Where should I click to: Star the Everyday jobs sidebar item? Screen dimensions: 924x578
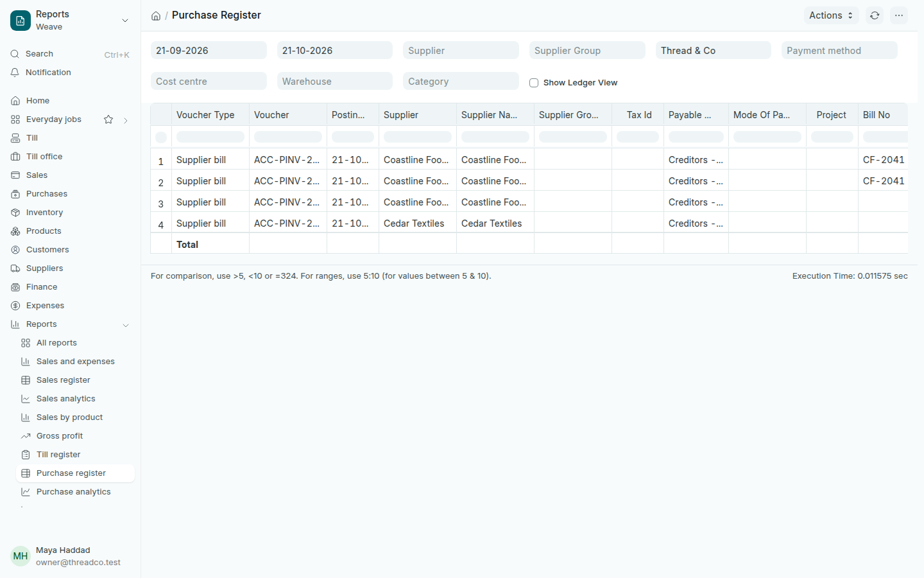[x=108, y=119]
